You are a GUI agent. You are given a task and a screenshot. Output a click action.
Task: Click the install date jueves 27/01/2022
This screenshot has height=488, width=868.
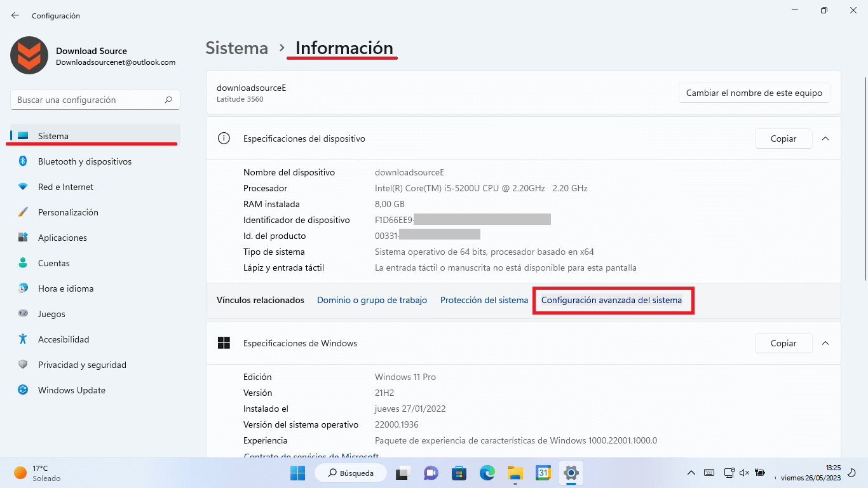pyautogui.click(x=410, y=409)
